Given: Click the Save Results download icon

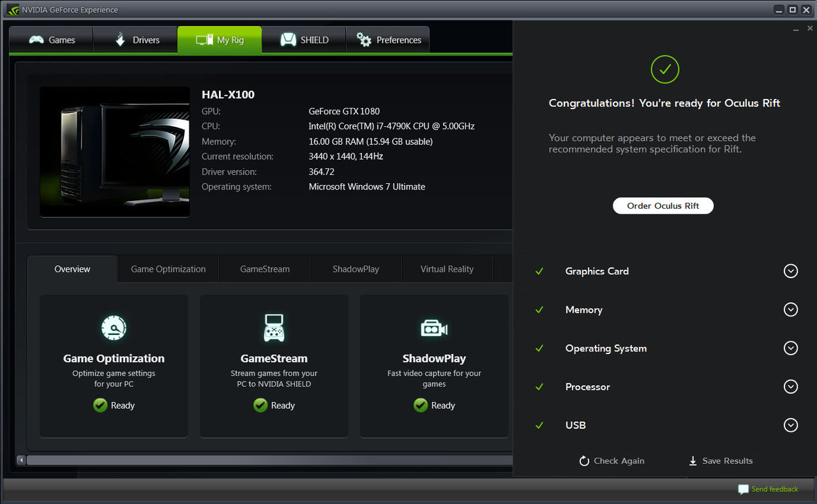Looking at the screenshot, I should click(x=693, y=461).
